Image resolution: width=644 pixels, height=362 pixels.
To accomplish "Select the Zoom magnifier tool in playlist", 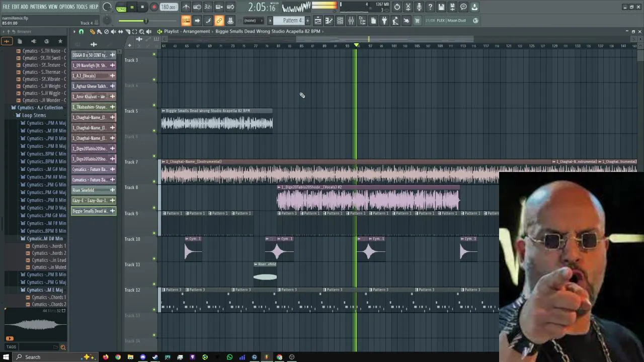I will [x=141, y=32].
